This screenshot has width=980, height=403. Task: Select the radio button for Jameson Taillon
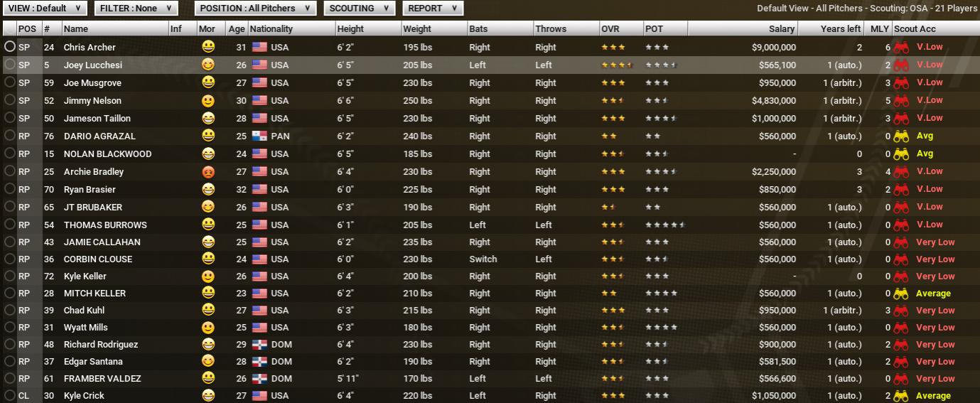[x=9, y=118]
